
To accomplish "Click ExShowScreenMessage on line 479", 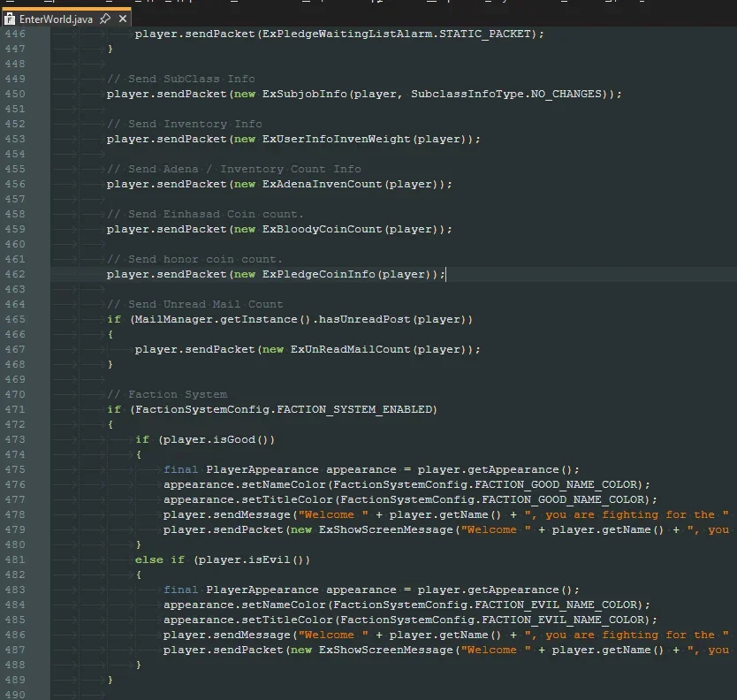I will pos(385,530).
